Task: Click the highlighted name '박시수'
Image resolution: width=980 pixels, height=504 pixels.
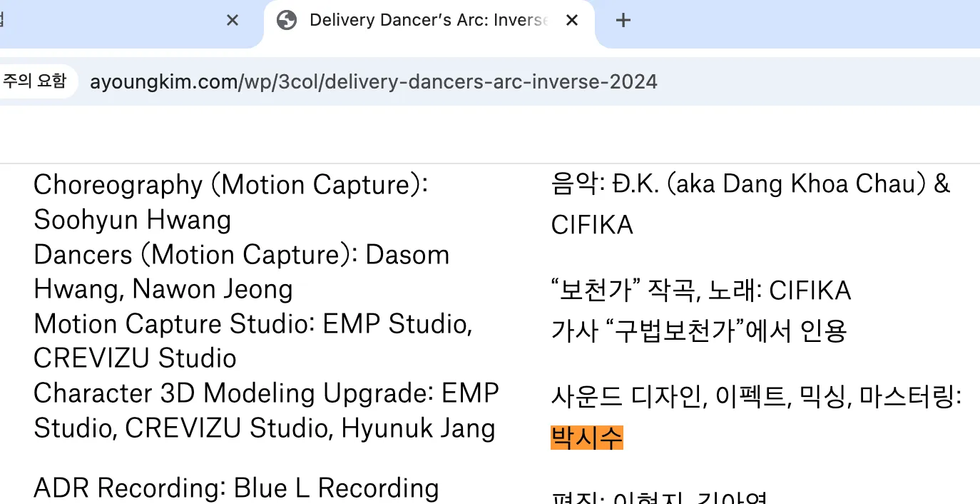Action: pos(587,438)
